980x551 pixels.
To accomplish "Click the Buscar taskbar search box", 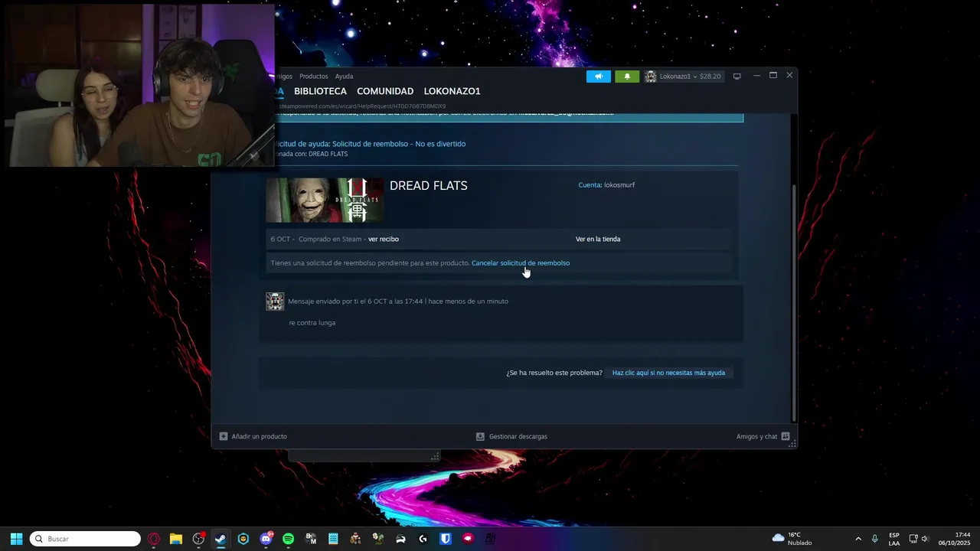I will (85, 539).
